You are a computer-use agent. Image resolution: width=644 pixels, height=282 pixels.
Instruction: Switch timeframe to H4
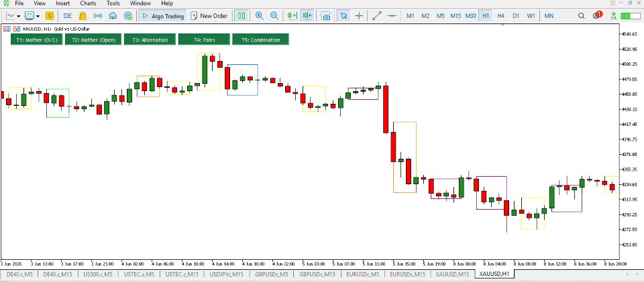pyautogui.click(x=500, y=16)
